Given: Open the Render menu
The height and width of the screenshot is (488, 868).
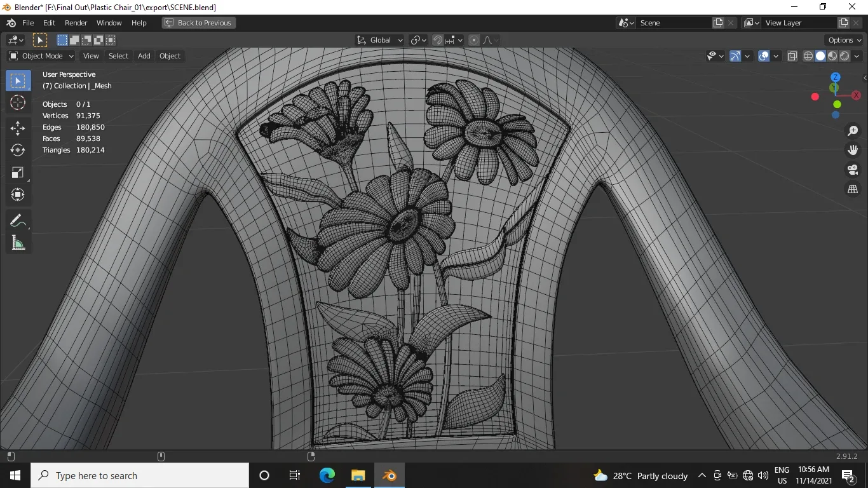Looking at the screenshot, I should click(76, 23).
